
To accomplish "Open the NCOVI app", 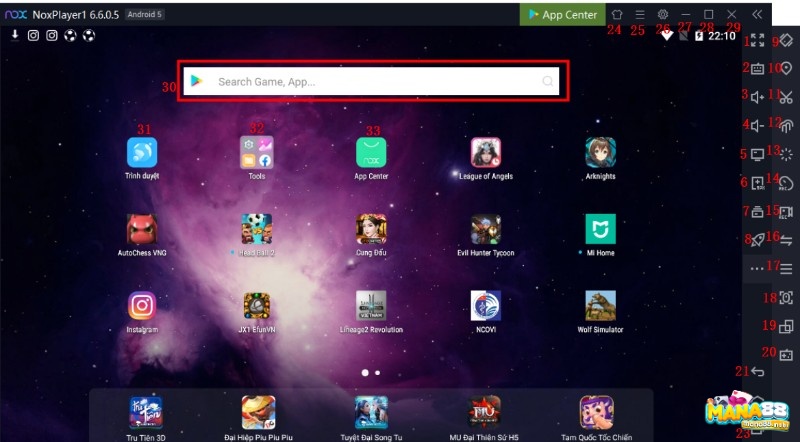I will 486,312.
